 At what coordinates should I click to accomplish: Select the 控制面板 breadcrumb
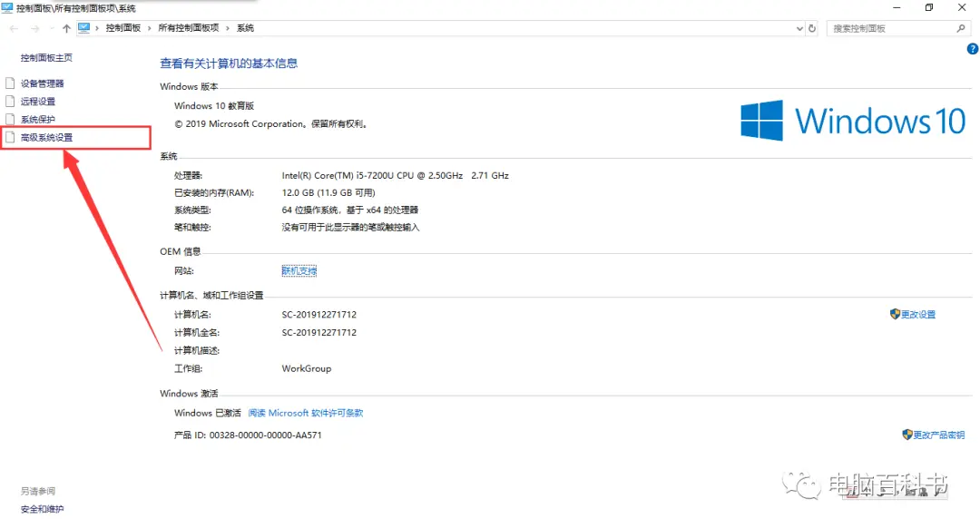point(123,28)
